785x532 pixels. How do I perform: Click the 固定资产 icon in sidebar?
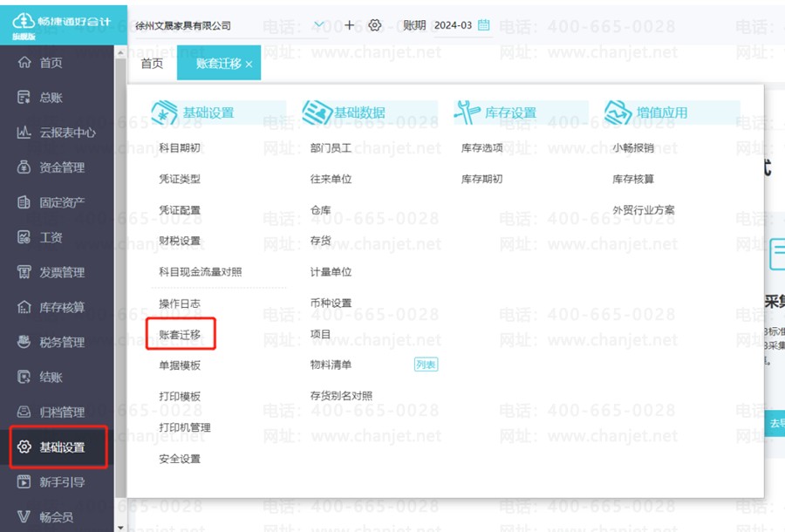24,202
